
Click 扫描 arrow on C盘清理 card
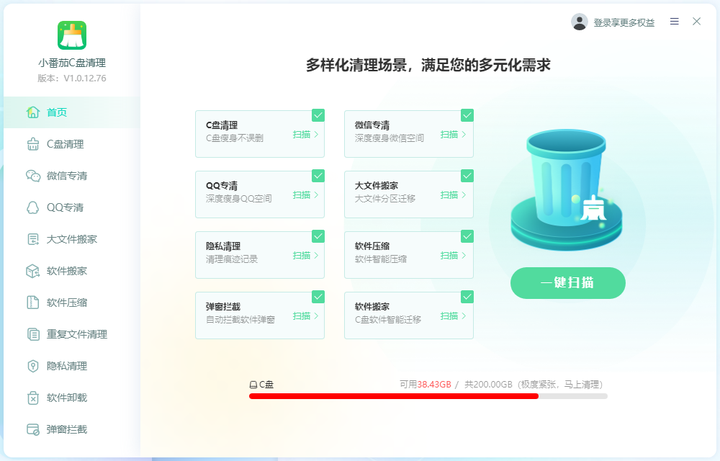point(305,135)
